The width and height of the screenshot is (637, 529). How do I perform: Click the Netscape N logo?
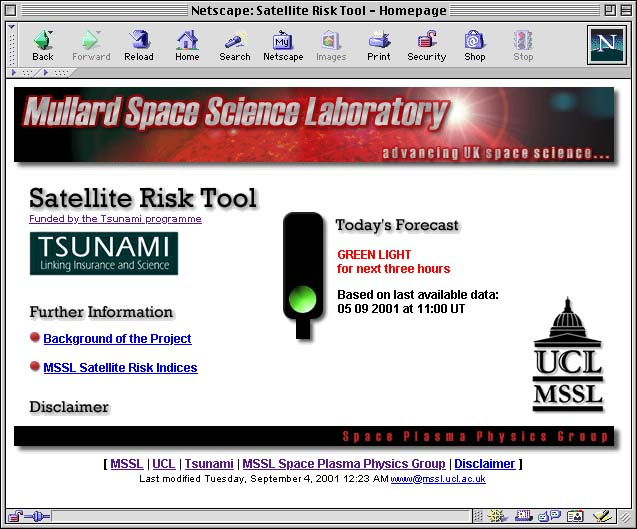[x=607, y=44]
